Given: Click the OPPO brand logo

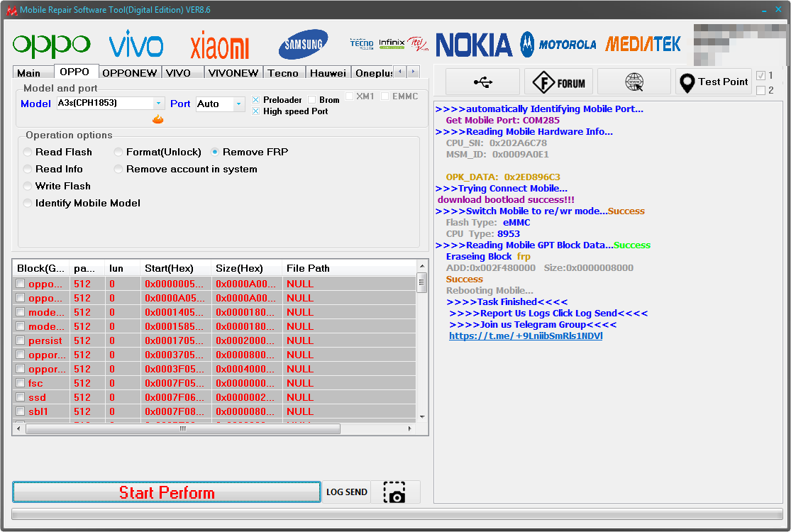Looking at the screenshot, I should (52, 46).
